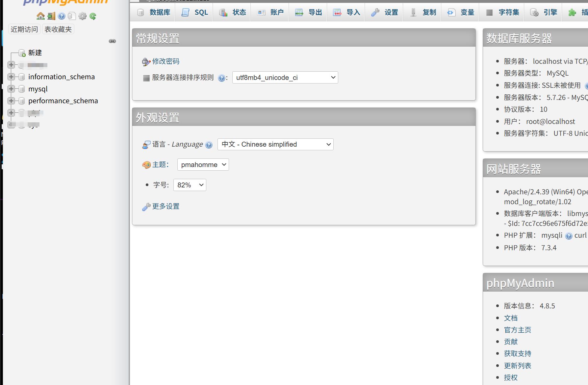Click the log out door icon
The width and height of the screenshot is (588, 385).
point(51,16)
